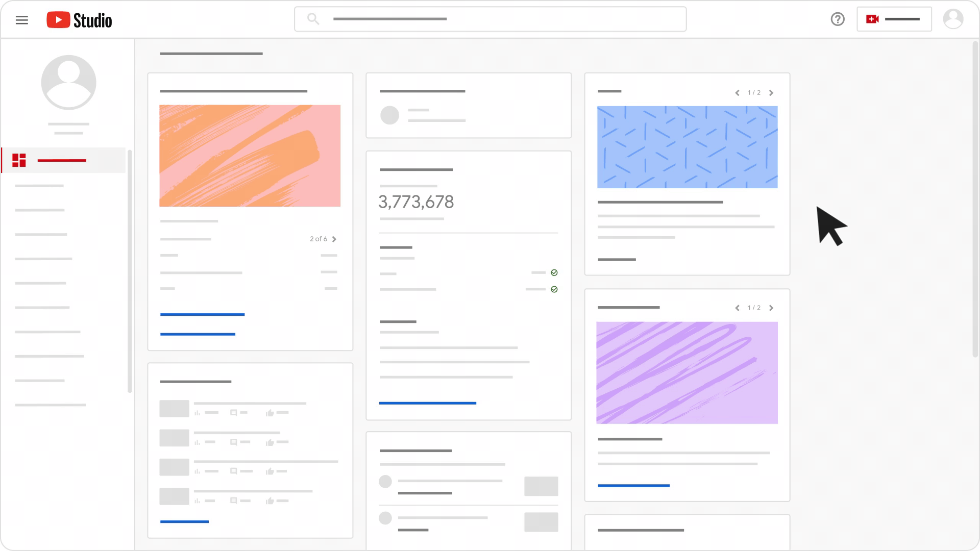This screenshot has height=551, width=980.
Task: Click the orange thumbnail in top-left card
Action: [x=250, y=156]
